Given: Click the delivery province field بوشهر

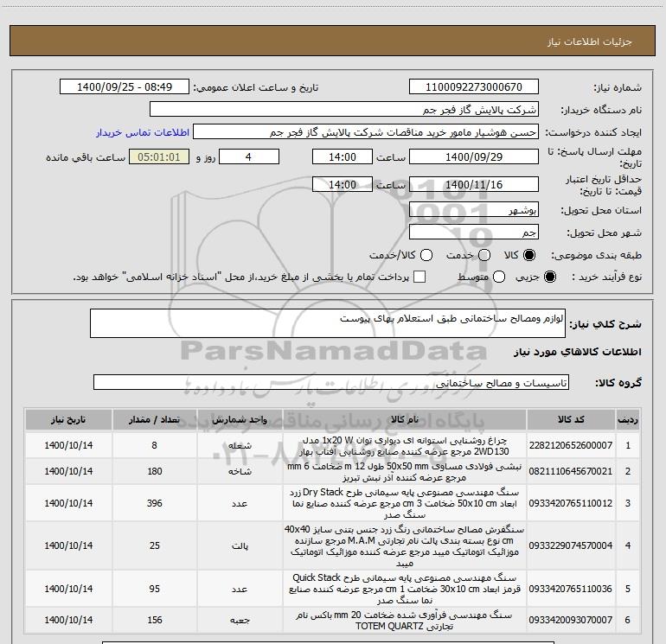Looking at the screenshot, I should [x=474, y=209].
